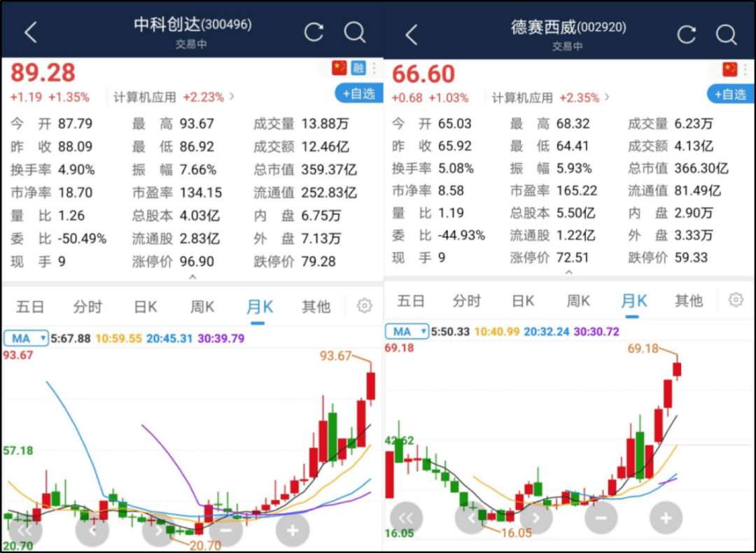Screen dimensions: 756x553
Task: Zoom in the 中科创达 chart
Action: 292,531
